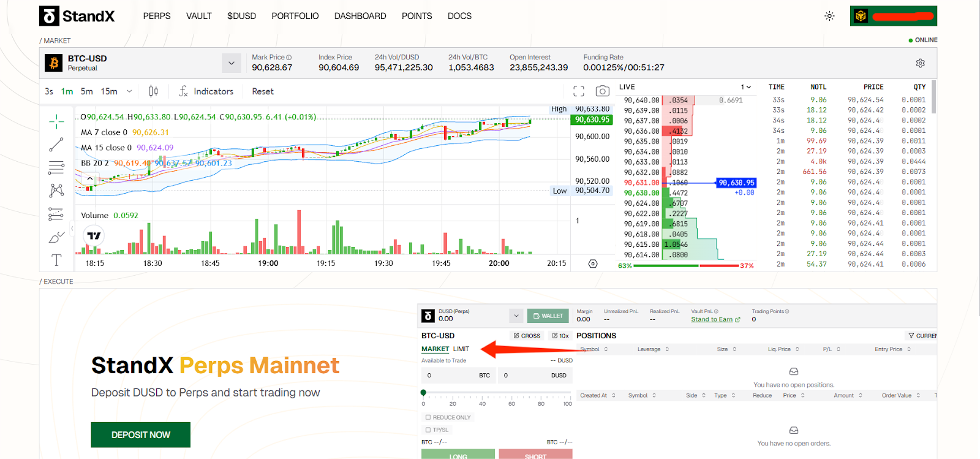This screenshot has height=459, width=980.
Task: Open the DOCS navigation tab
Action: coord(459,16)
